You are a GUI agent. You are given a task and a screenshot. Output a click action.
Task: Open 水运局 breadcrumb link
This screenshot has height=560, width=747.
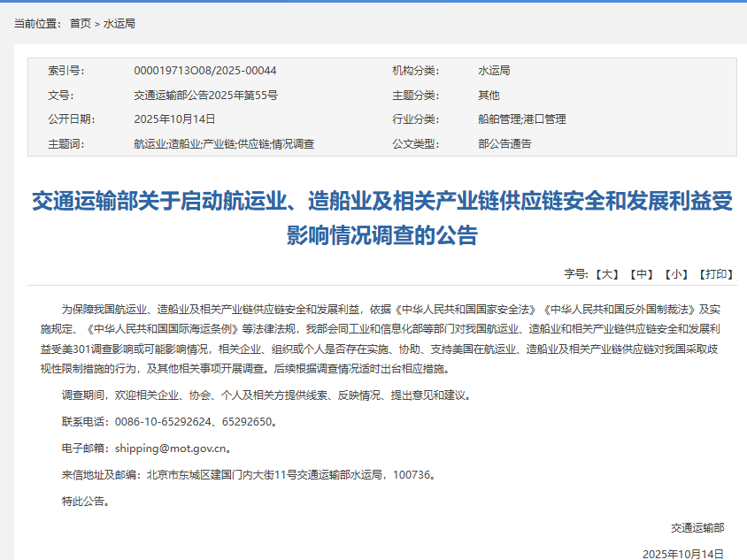[x=119, y=24]
